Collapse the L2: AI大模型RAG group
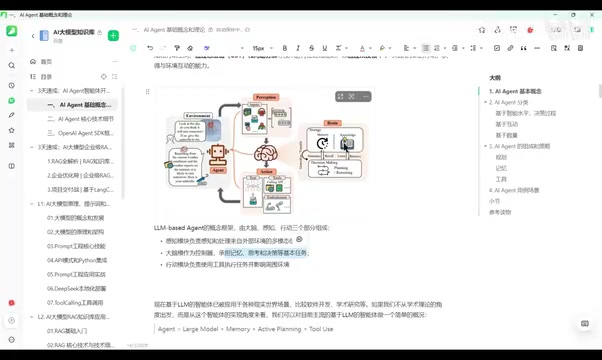The height and width of the screenshot is (360, 602). [x=32, y=317]
